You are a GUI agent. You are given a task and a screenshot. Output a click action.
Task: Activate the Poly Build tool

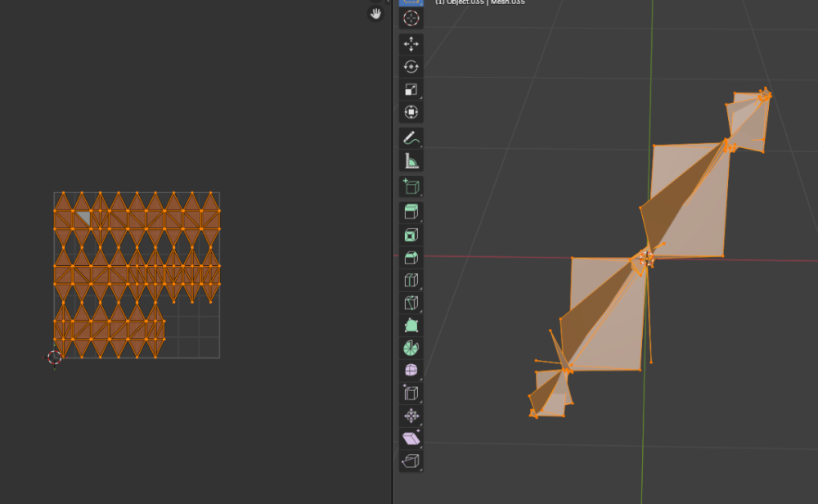[x=411, y=326]
